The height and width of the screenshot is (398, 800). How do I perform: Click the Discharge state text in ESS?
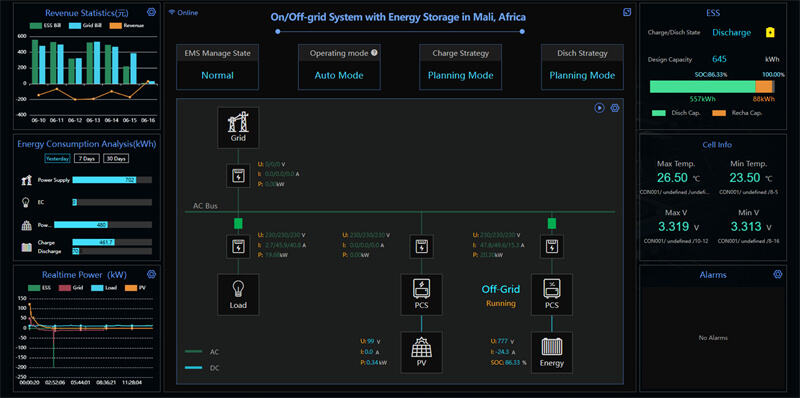(732, 32)
